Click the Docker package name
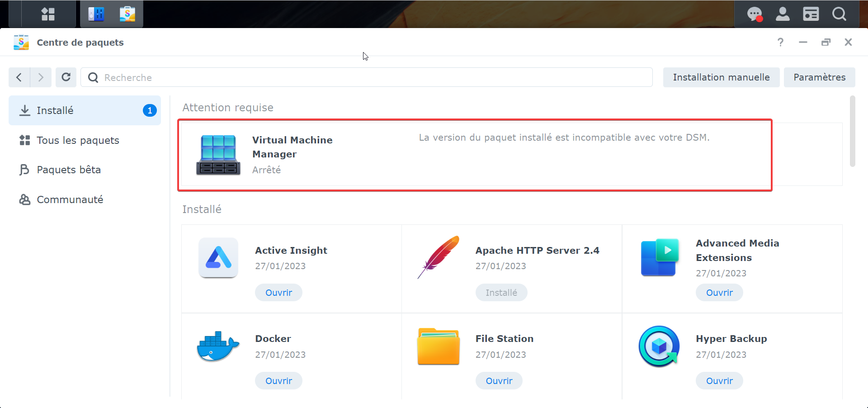Image resolution: width=868 pixels, height=408 pixels. 273,339
